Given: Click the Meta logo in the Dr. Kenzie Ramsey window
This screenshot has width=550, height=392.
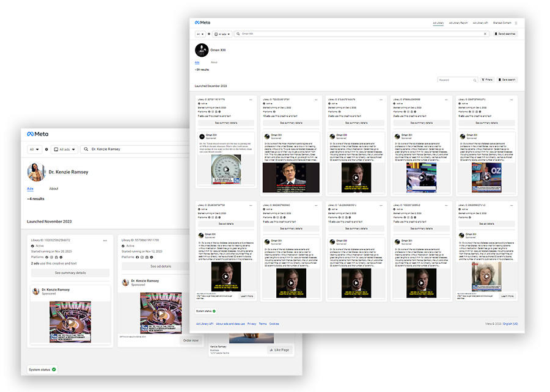Looking at the screenshot, I should click(x=38, y=134).
